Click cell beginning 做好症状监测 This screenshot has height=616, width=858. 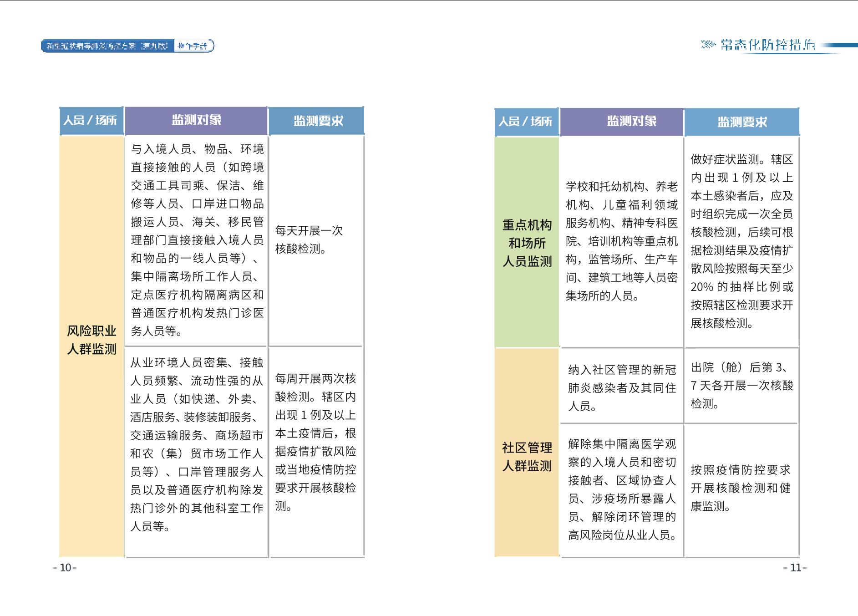point(742,242)
